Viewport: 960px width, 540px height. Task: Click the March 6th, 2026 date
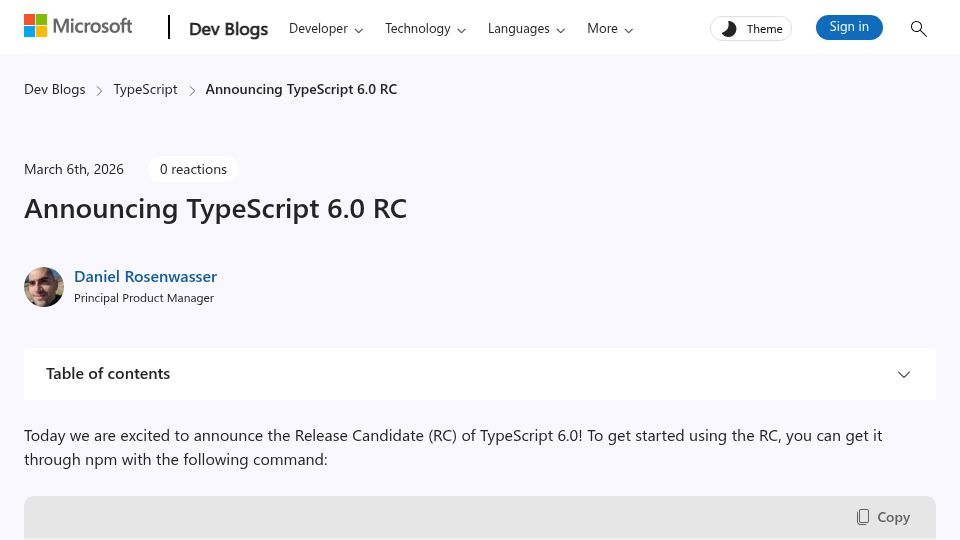73,170
